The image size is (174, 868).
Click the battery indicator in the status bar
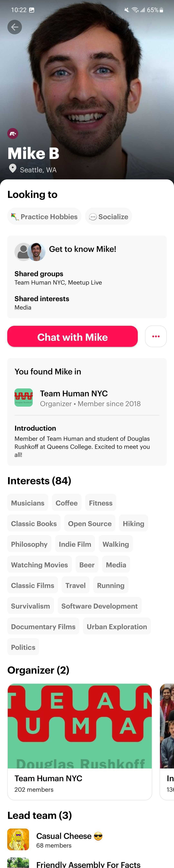point(162,10)
